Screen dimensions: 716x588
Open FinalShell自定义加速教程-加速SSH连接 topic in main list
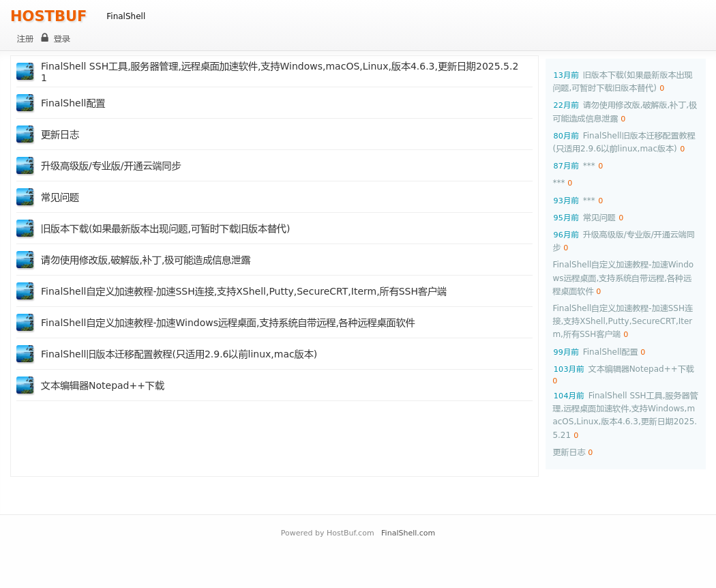pyautogui.click(x=243, y=291)
